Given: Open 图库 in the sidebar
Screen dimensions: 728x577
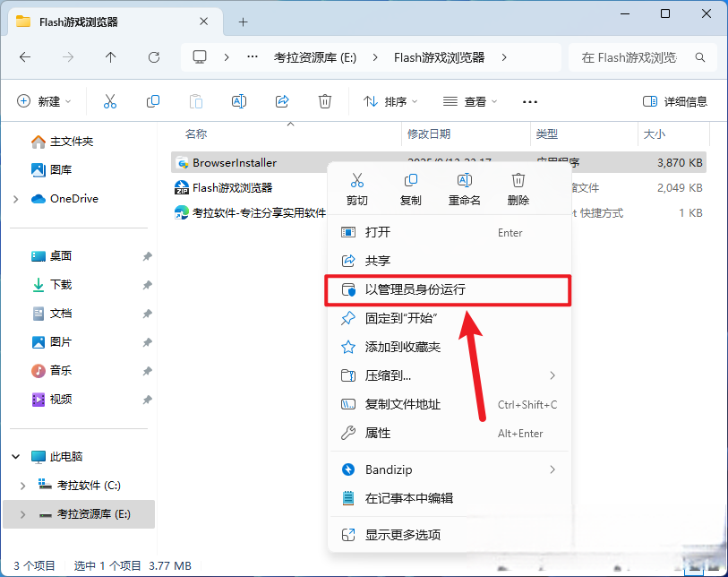Looking at the screenshot, I should [52, 170].
